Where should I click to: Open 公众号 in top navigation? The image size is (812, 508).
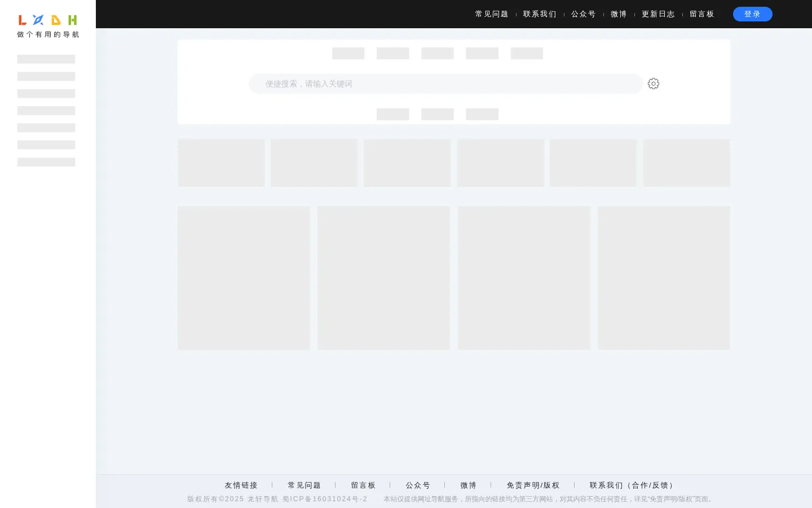[x=584, y=14]
